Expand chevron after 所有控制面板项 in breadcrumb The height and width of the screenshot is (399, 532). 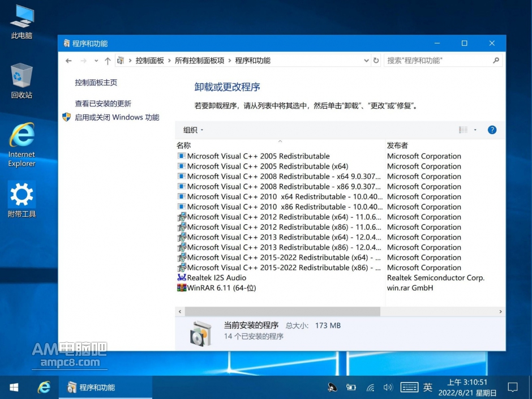tap(230, 61)
